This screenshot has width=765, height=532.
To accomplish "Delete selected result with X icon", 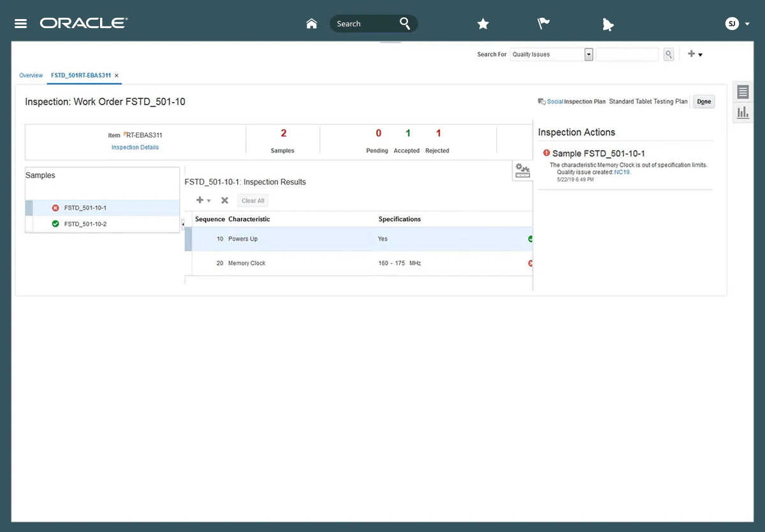I will pyautogui.click(x=224, y=201).
